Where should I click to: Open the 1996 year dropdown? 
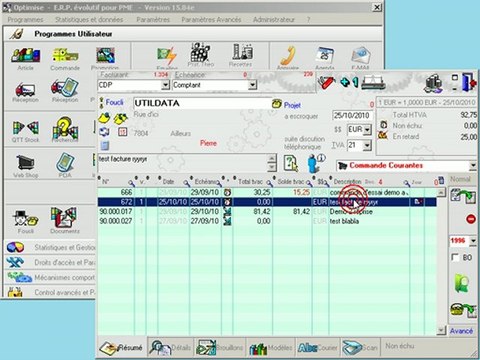coord(473,241)
